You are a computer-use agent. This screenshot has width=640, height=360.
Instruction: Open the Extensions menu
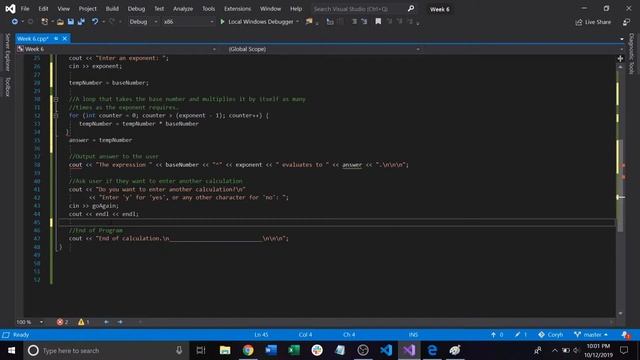coord(238,9)
